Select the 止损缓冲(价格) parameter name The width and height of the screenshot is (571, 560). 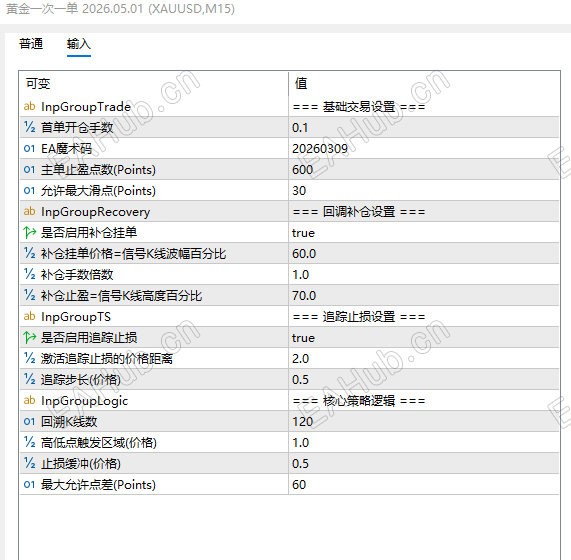(x=80, y=464)
